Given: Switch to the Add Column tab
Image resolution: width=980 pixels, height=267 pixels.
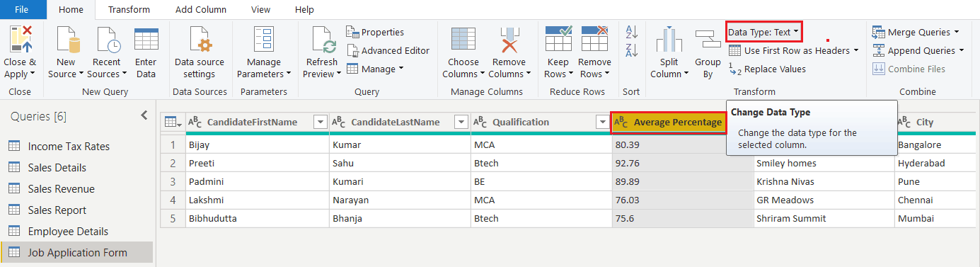Looking at the screenshot, I should click(201, 9).
